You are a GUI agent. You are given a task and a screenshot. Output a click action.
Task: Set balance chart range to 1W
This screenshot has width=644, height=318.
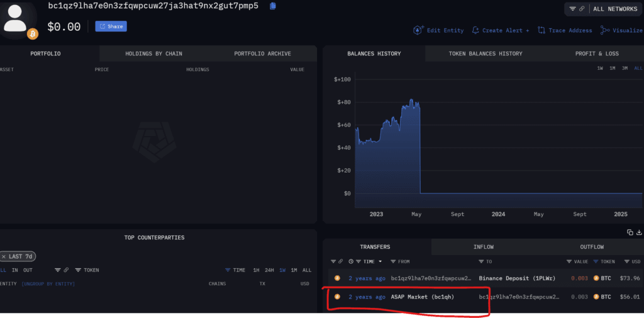point(600,68)
